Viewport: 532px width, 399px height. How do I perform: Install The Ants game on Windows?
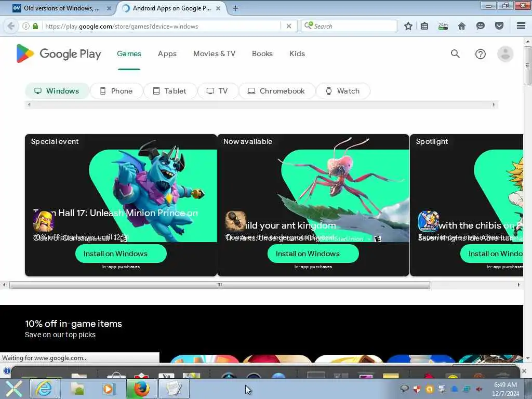313,254
